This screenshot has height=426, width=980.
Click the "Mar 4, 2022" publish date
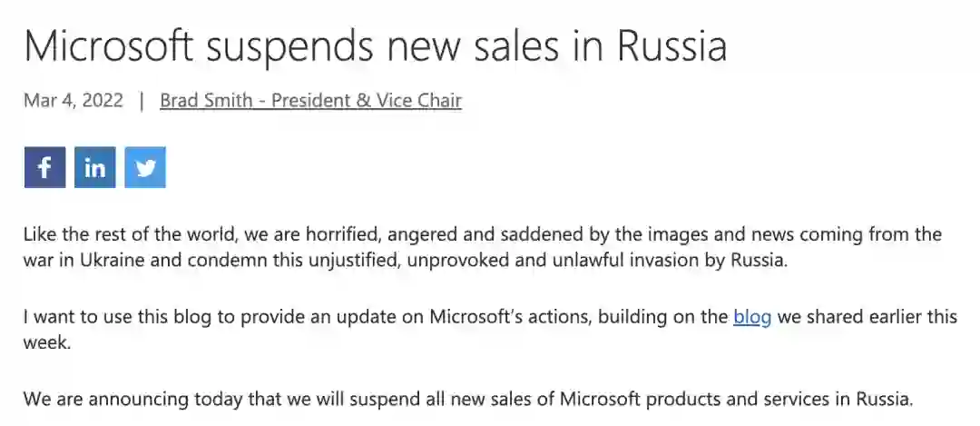click(x=73, y=101)
